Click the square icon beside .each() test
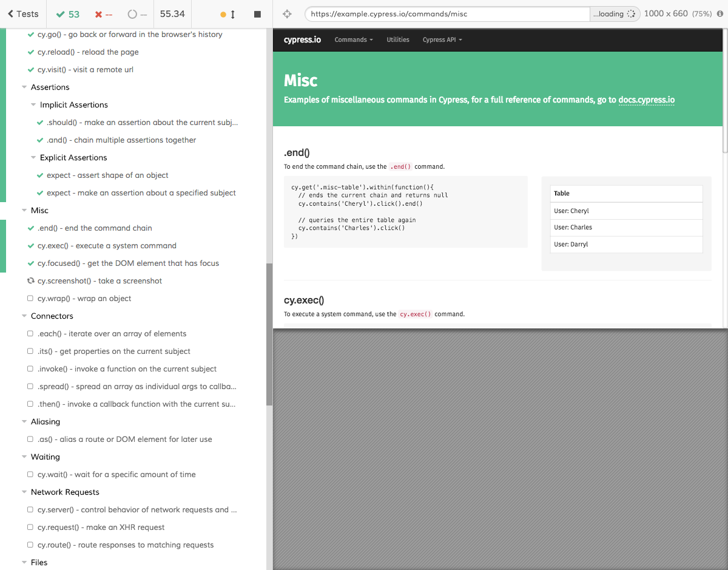728x570 pixels. point(30,334)
